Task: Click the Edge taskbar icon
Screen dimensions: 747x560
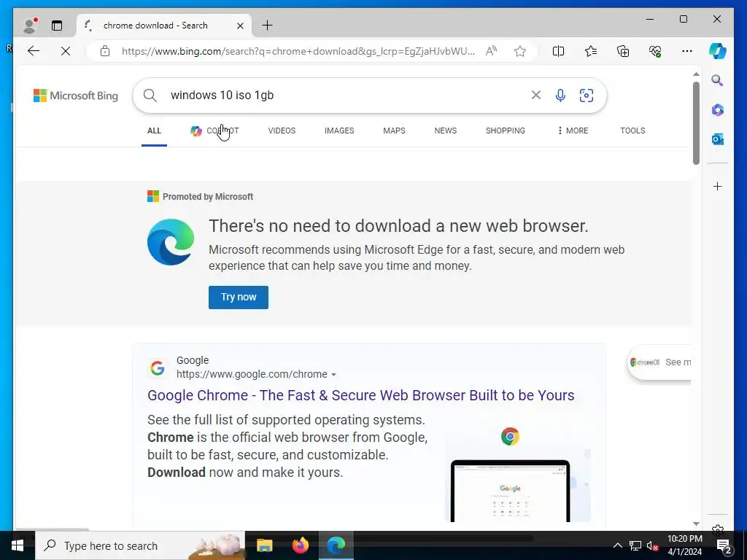Action: [336, 545]
